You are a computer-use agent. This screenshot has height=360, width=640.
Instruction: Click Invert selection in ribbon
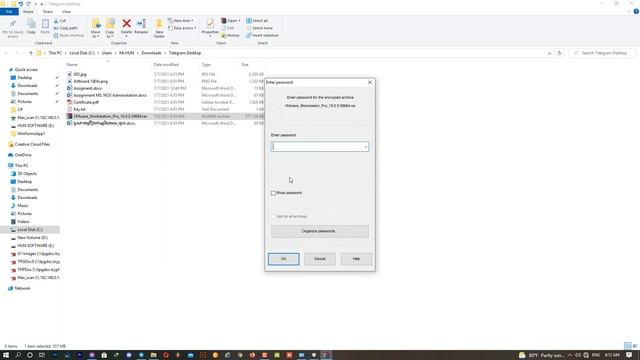tap(262, 36)
